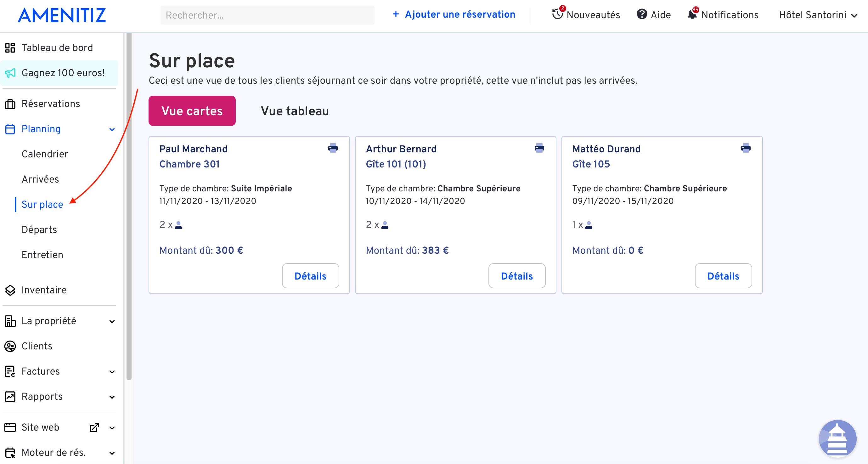Select Sur place menu item

point(42,205)
